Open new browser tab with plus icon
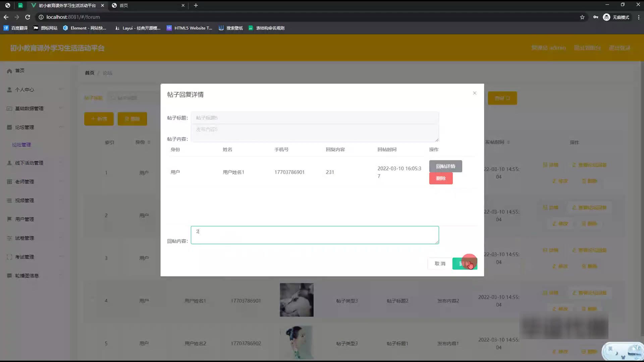The width and height of the screenshot is (644, 362). (196, 5)
